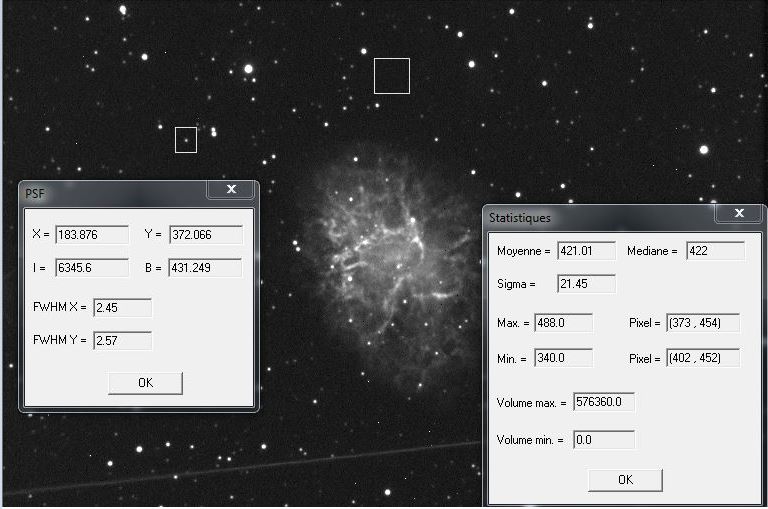Click the Volume min. field
Screen dimensions: 768x509
pos(604,440)
